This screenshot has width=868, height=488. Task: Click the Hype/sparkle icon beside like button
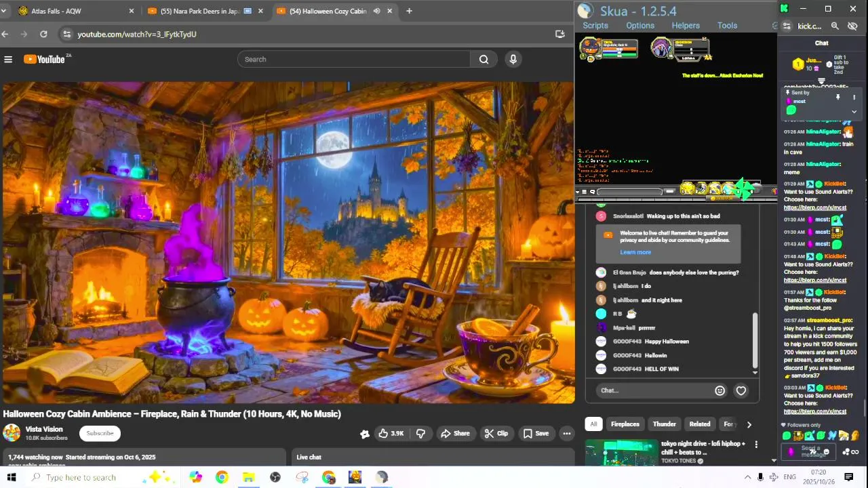coord(365,434)
